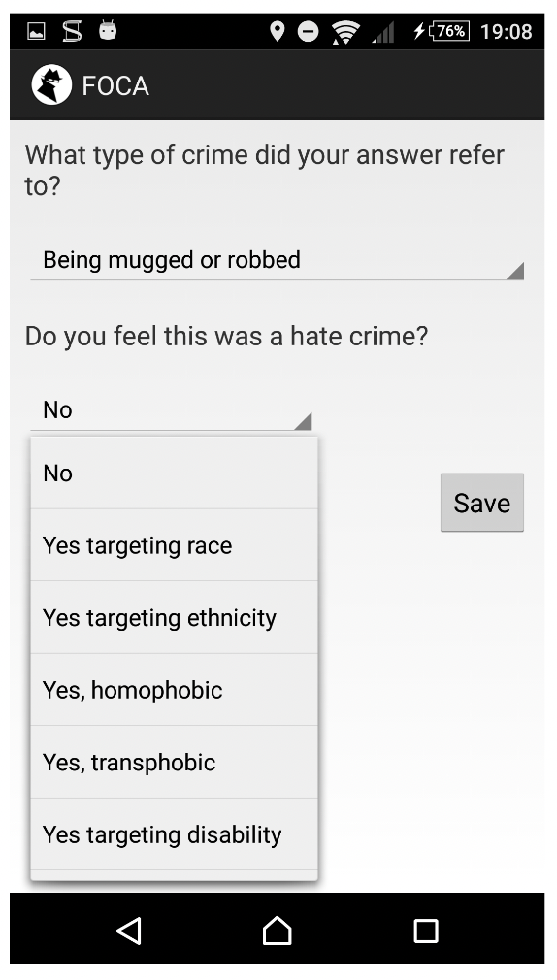The height and width of the screenshot is (980, 557).
Task: Tap the battery 76% status icon
Action: [x=447, y=31]
